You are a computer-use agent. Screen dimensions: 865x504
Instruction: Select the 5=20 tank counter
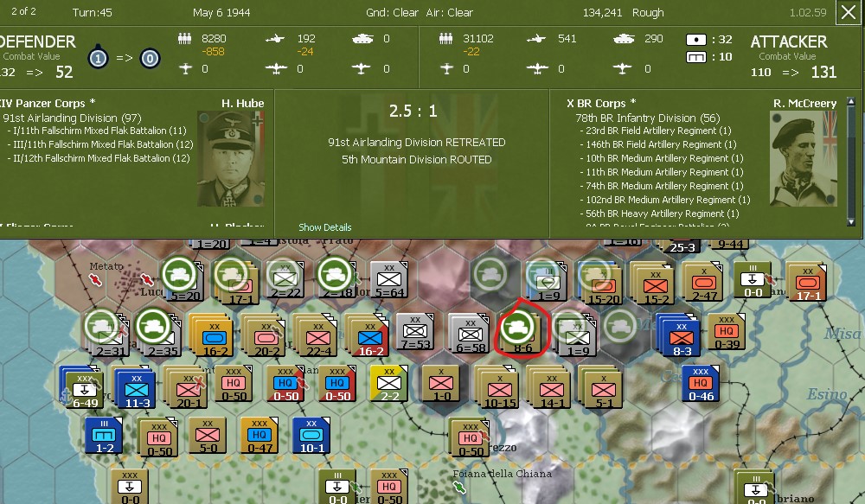tap(182, 281)
